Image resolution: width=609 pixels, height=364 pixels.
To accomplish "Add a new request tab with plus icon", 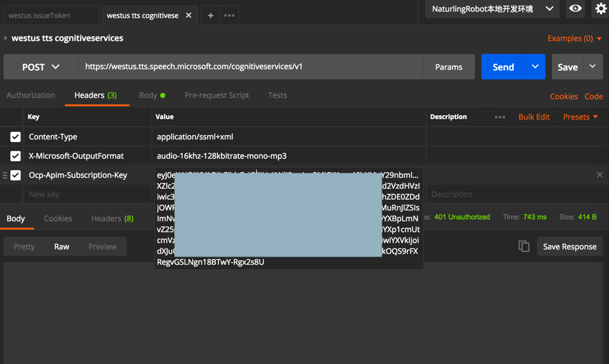I will [210, 15].
